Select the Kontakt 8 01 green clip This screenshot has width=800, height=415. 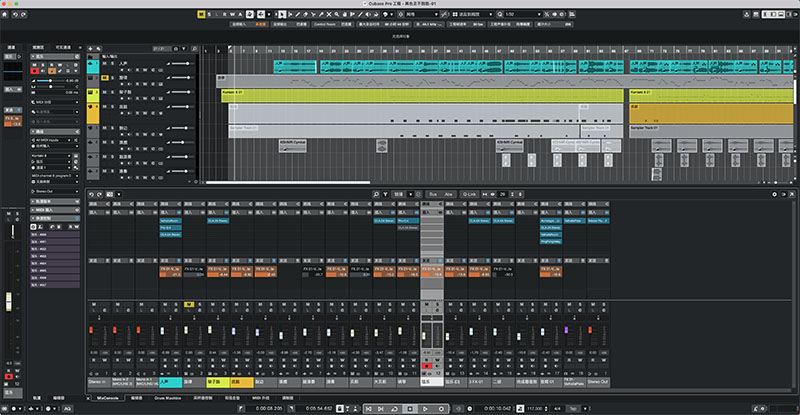(422, 95)
